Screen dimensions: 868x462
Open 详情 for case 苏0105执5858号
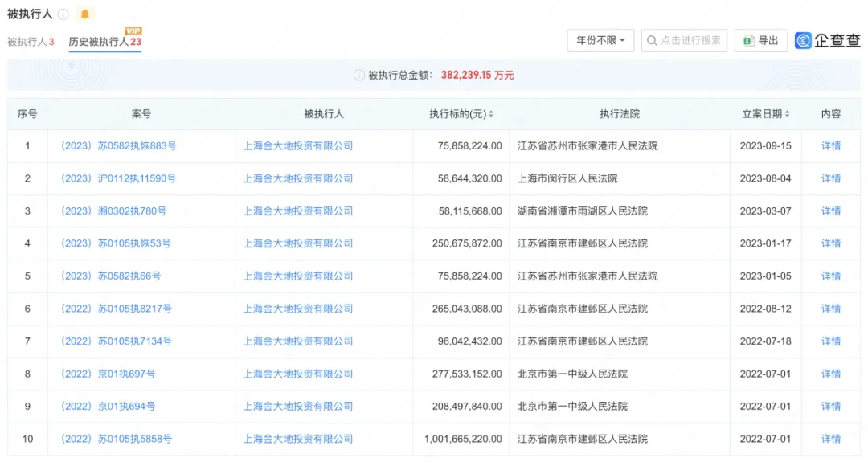click(831, 439)
